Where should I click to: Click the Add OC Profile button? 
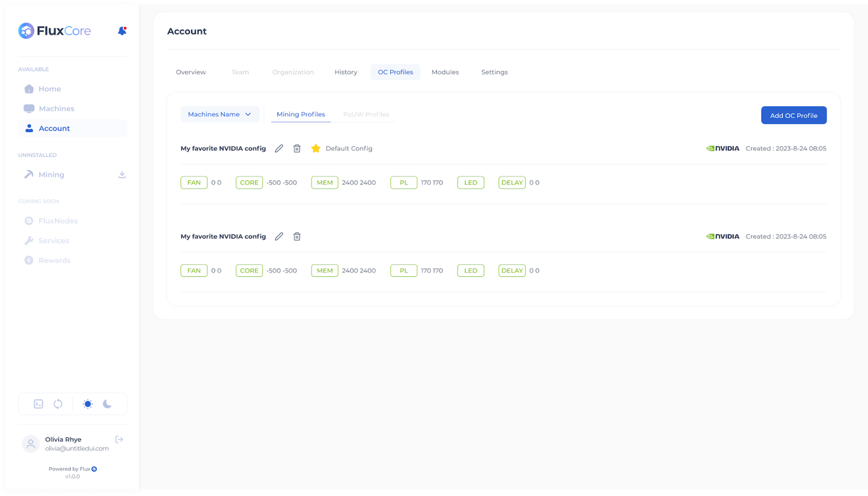point(793,115)
